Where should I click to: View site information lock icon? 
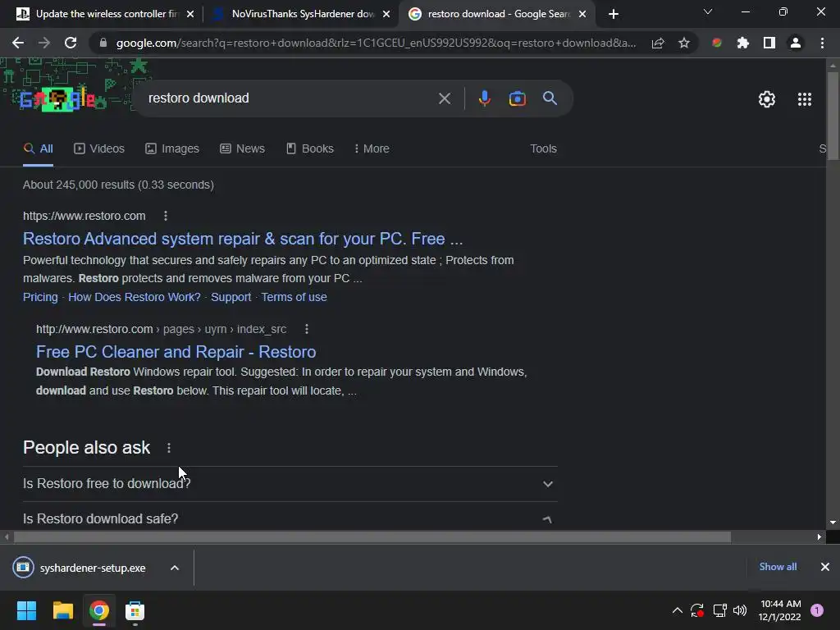[103, 43]
